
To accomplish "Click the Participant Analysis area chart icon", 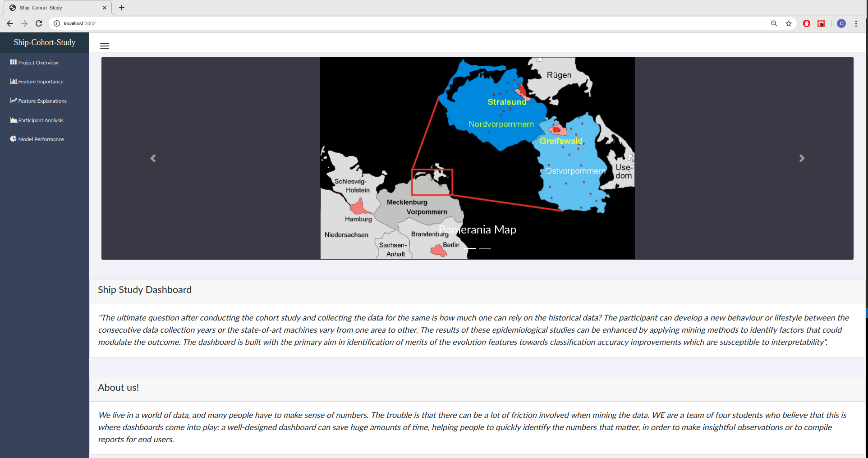I will [x=14, y=120].
